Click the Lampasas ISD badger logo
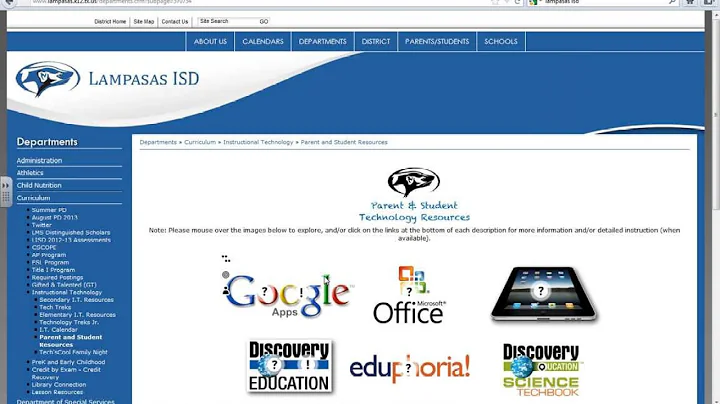The height and width of the screenshot is (404, 720). pyautogui.click(x=47, y=79)
